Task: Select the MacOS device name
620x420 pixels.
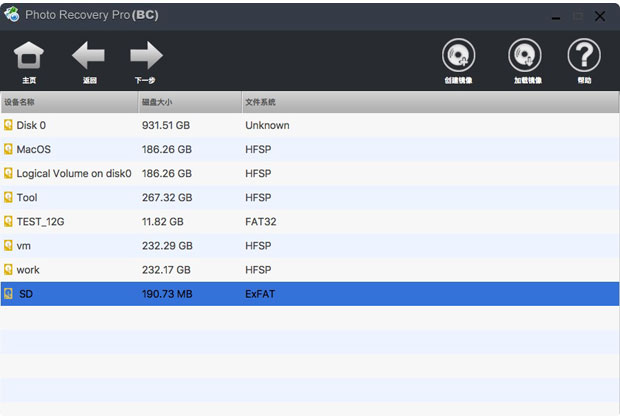Action: click(34, 149)
